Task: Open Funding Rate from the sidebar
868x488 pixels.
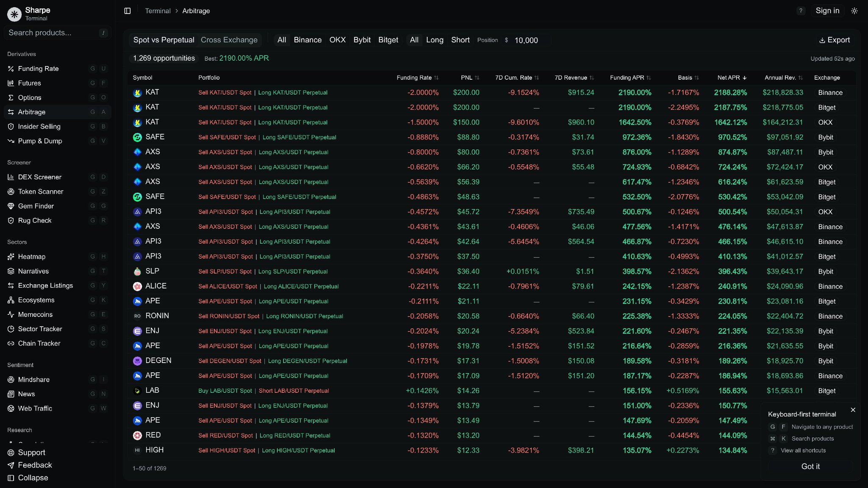Action: 38,69
